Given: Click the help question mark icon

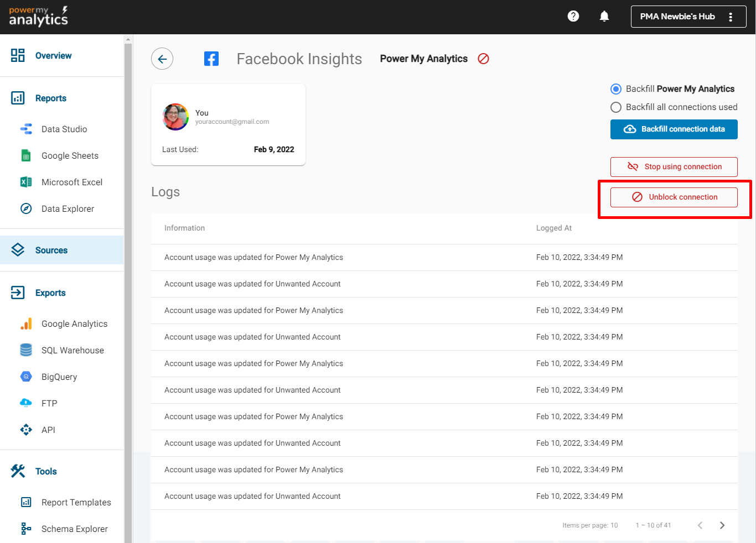Looking at the screenshot, I should 573,17.
